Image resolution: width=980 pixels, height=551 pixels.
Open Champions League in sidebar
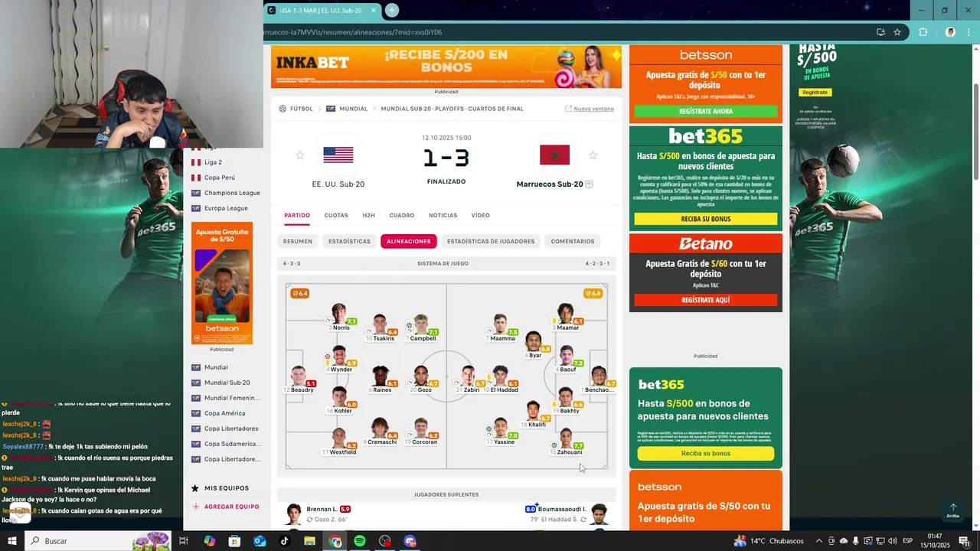232,193
